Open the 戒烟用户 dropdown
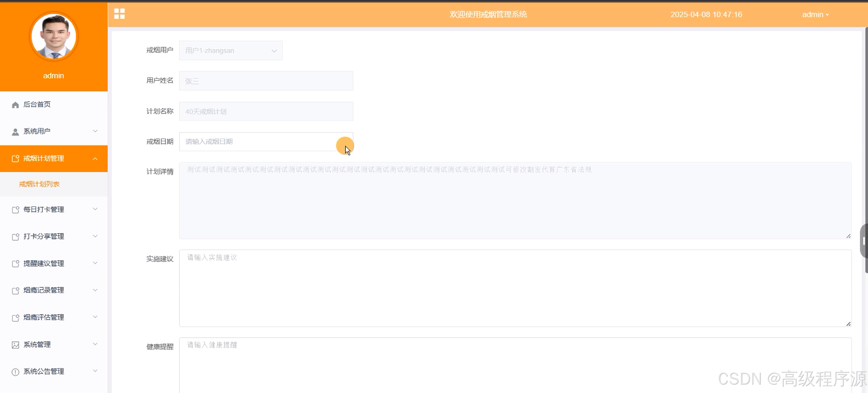The height and width of the screenshot is (393, 868). tap(231, 51)
